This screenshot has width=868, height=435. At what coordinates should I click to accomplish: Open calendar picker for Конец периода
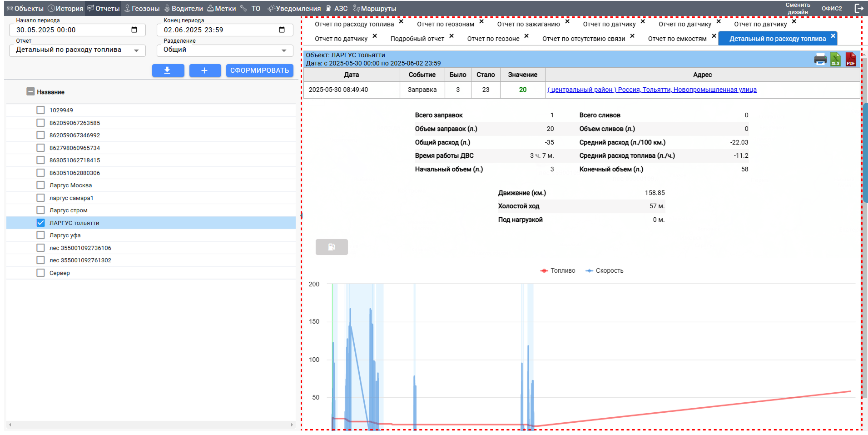pyautogui.click(x=282, y=30)
